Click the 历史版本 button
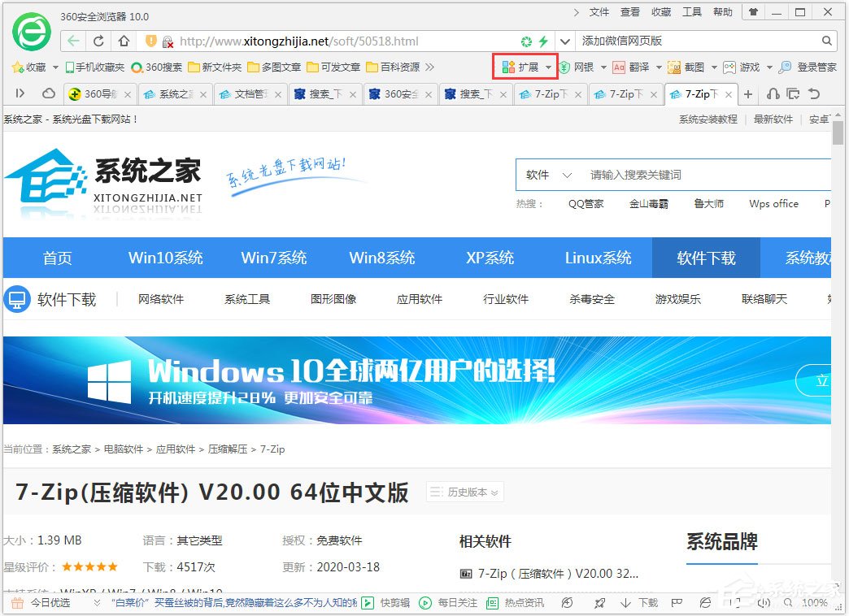Viewport: 849px width, 616px height. (x=464, y=492)
